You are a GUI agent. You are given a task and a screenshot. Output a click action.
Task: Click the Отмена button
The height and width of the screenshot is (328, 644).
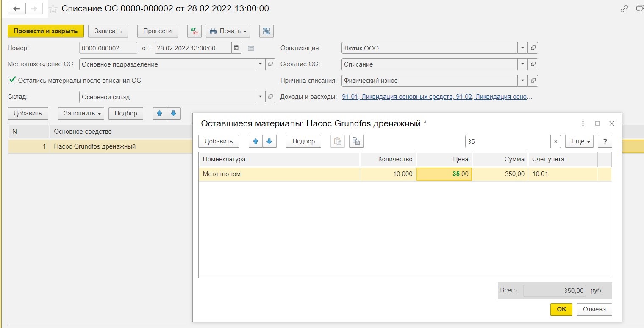594,309
